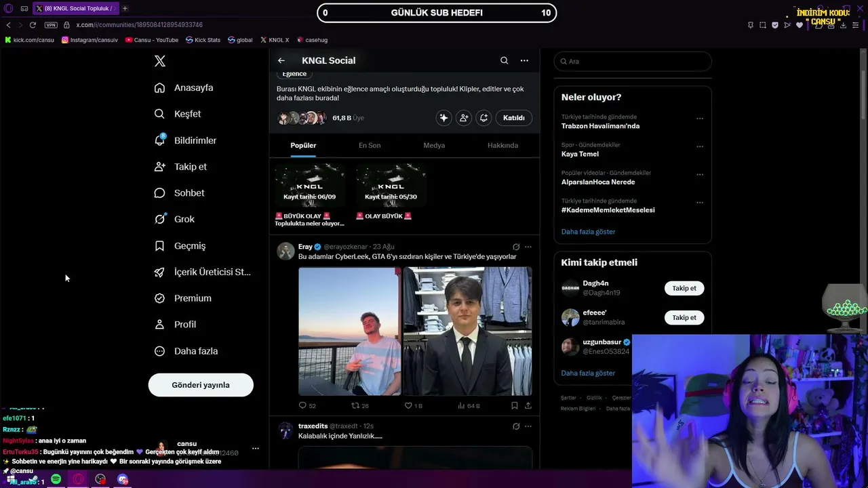This screenshot has height=488, width=868.
Task: Click the Gönderi yayınla button
Action: (201, 385)
